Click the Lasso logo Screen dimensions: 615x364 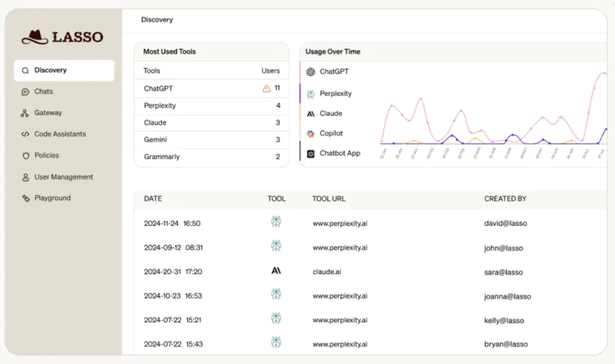(x=63, y=37)
